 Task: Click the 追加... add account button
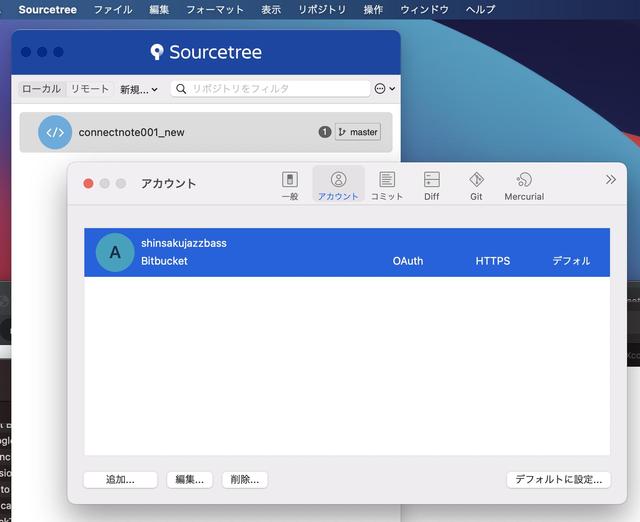click(x=120, y=480)
